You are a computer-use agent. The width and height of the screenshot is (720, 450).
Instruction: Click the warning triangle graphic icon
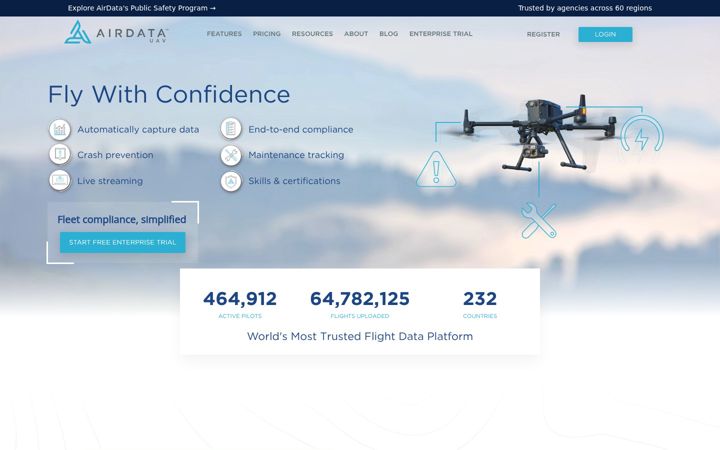click(x=436, y=169)
